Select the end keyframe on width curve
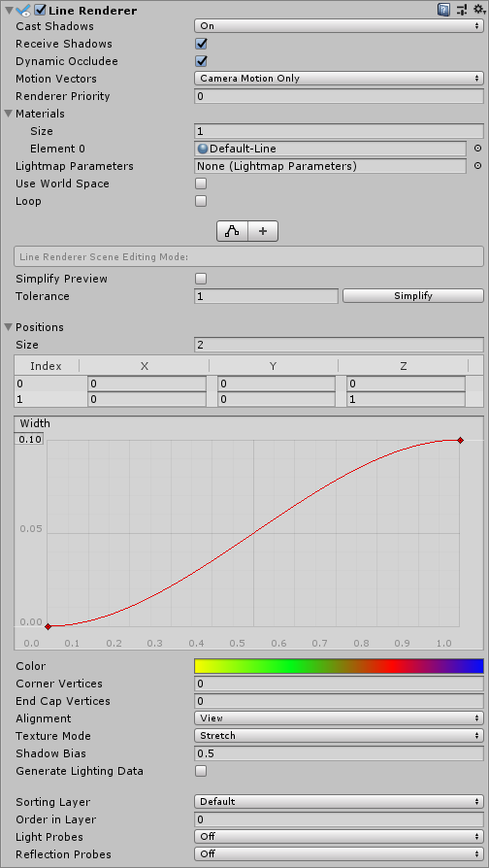 pyautogui.click(x=460, y=440)
